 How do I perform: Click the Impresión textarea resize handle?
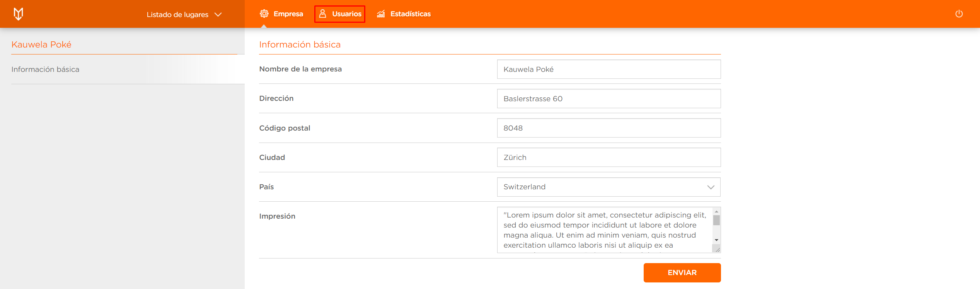[x=717, y=249]
